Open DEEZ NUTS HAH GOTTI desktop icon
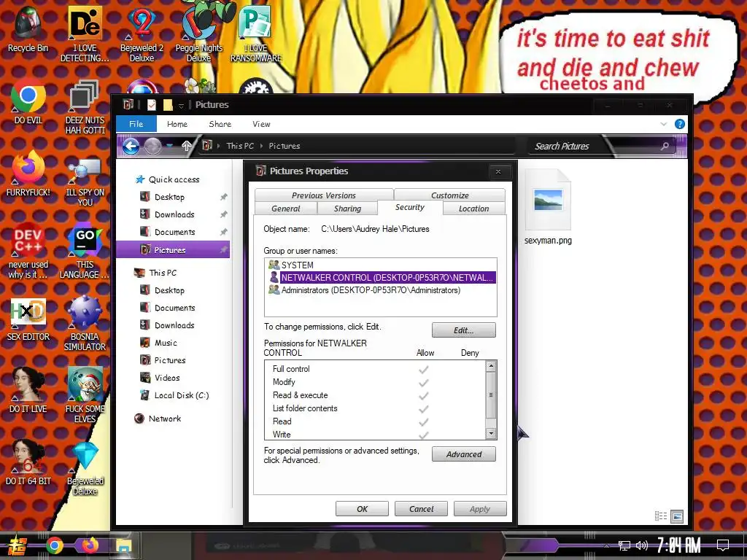Viewport: 747px width, 560px height. click(85, 106)
